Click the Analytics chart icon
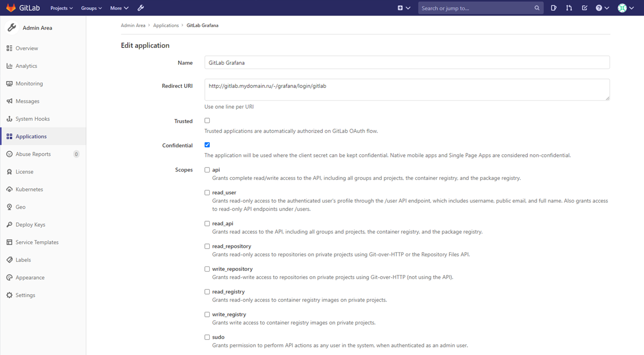644x355 pixels. tap(10, 66)
